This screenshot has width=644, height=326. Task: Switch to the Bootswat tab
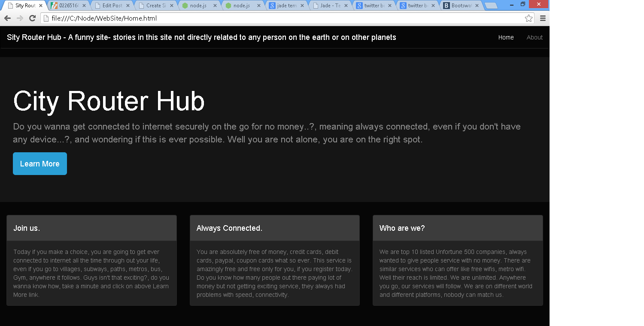coord(461,6)
